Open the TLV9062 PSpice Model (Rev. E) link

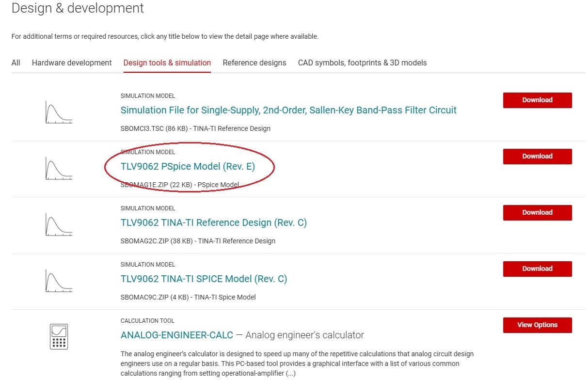click(188, 166)
